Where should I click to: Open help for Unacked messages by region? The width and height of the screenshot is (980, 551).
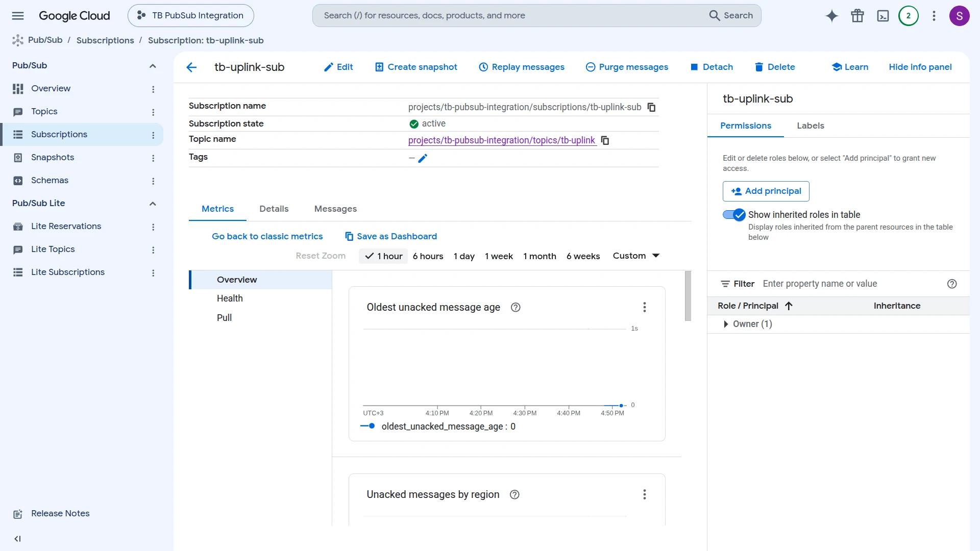click(x=514, y=494)
